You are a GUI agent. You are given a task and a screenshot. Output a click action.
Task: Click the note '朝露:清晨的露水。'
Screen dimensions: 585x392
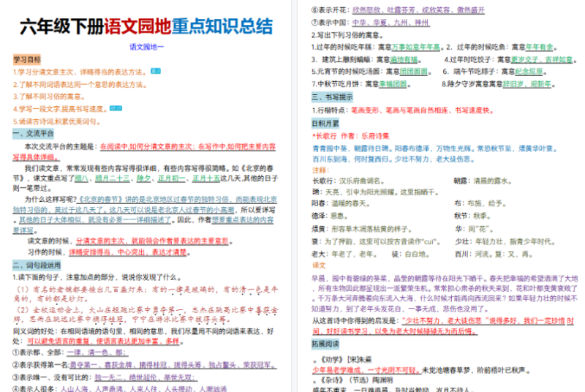pyautogui.click(x=483, y=181)
